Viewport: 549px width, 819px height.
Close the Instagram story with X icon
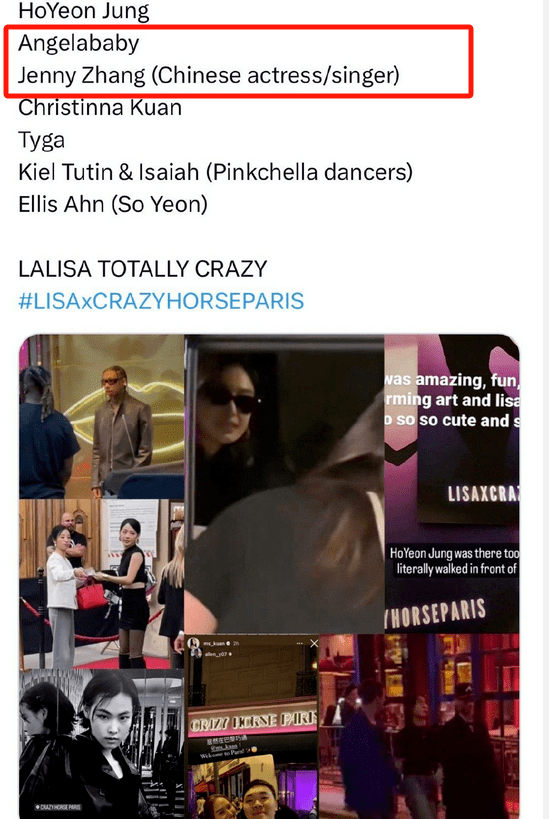tap(314, 644)
